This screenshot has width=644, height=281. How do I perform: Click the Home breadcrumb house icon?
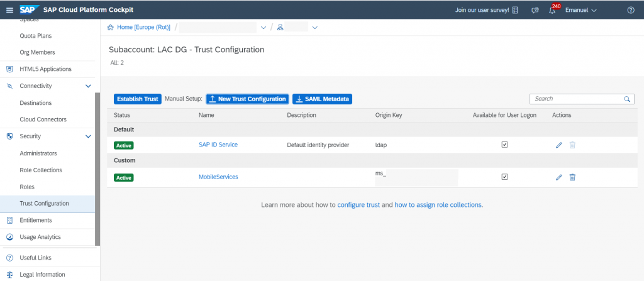110,28
